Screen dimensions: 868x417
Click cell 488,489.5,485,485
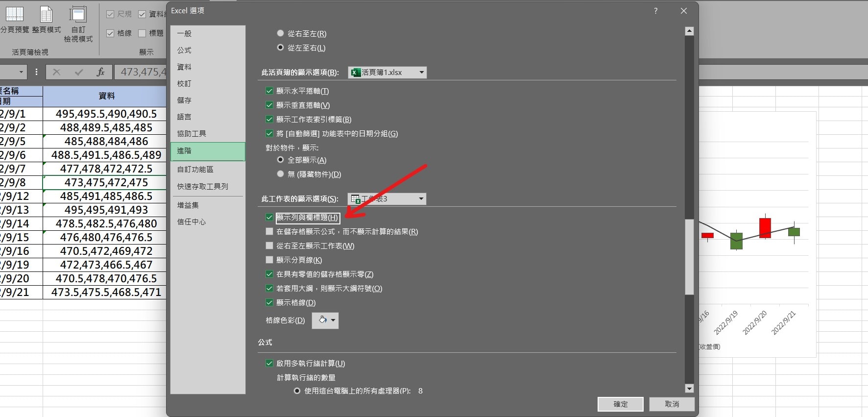click(x=106, y=127)
